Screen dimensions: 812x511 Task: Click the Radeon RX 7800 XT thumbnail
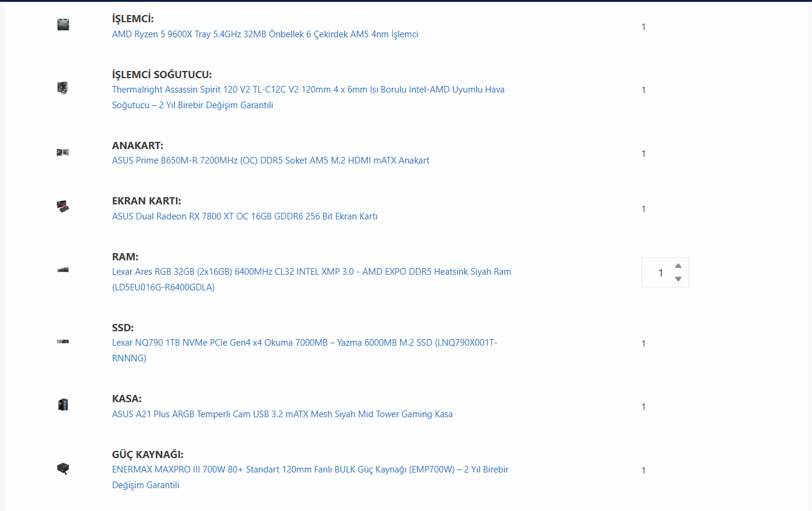point(63,207)
